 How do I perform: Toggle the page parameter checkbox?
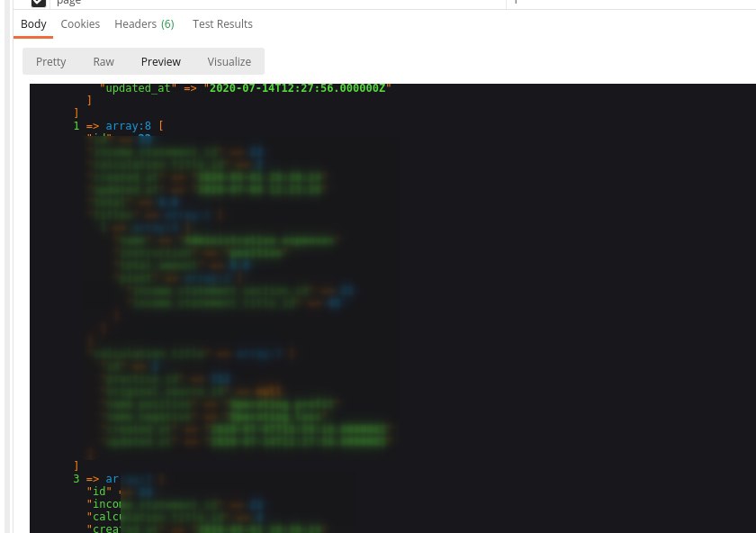(38, 3)
